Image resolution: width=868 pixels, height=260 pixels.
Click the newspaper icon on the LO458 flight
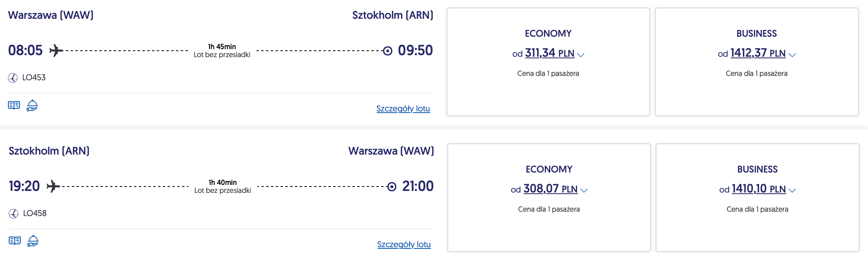click(x=15, y=241)
